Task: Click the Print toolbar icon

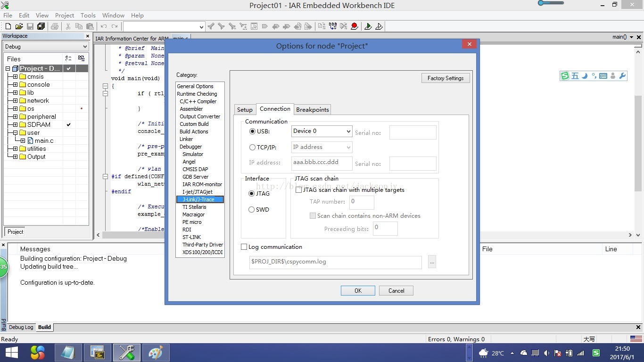Action: [55, 26]
